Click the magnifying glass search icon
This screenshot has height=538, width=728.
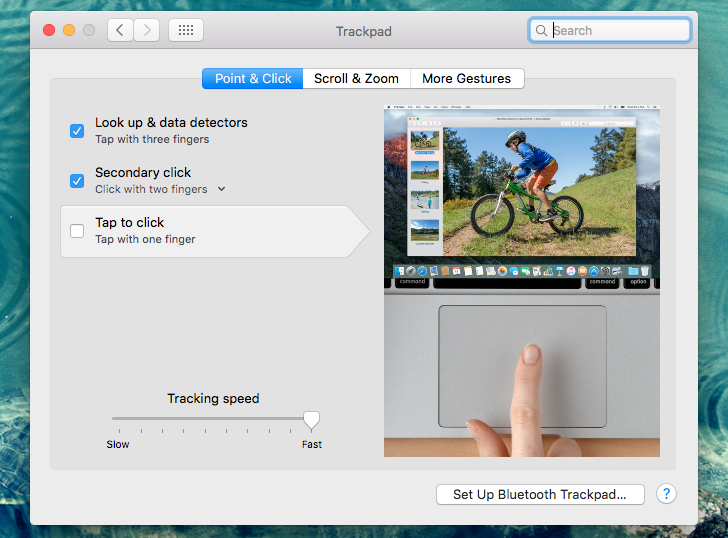[x=541, y=31]
